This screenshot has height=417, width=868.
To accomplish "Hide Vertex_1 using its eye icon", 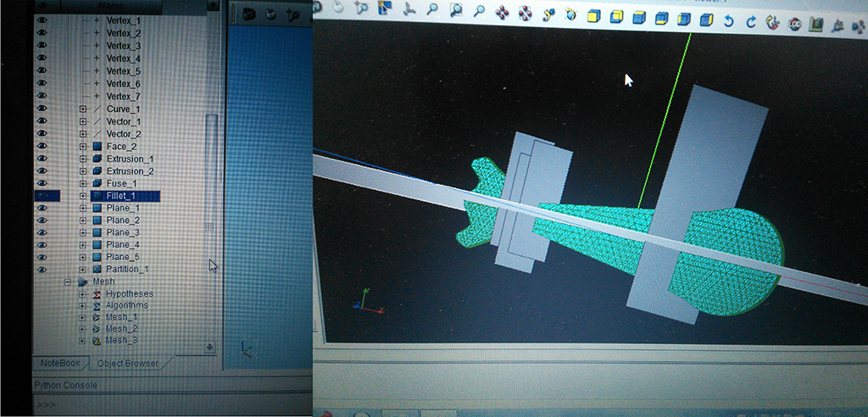I will coord(42,20).
